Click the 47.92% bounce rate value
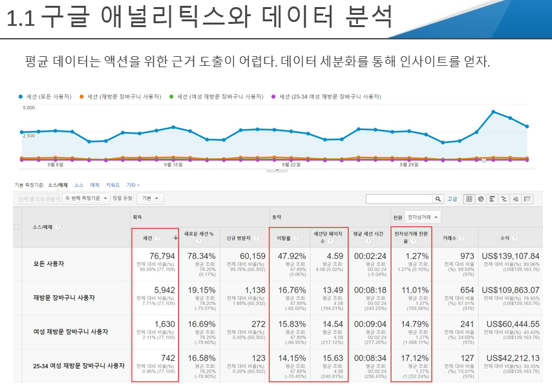This screenshot has height=392, width=552. (292, 256)
